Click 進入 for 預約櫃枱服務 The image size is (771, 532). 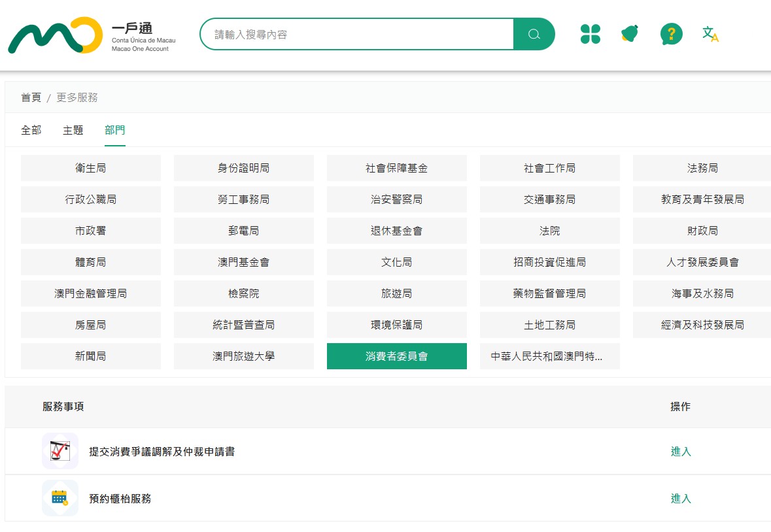pyautogui.click(x=681, y=499)
